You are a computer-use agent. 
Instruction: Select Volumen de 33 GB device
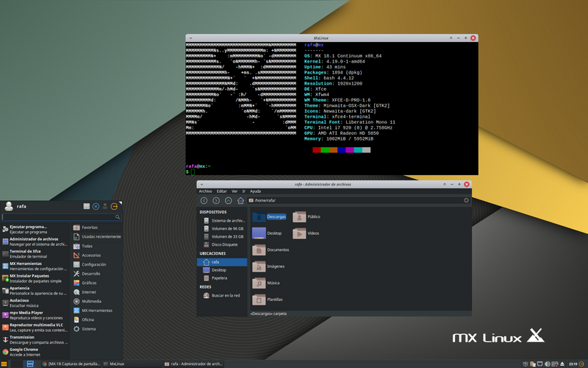click(222, 236)
